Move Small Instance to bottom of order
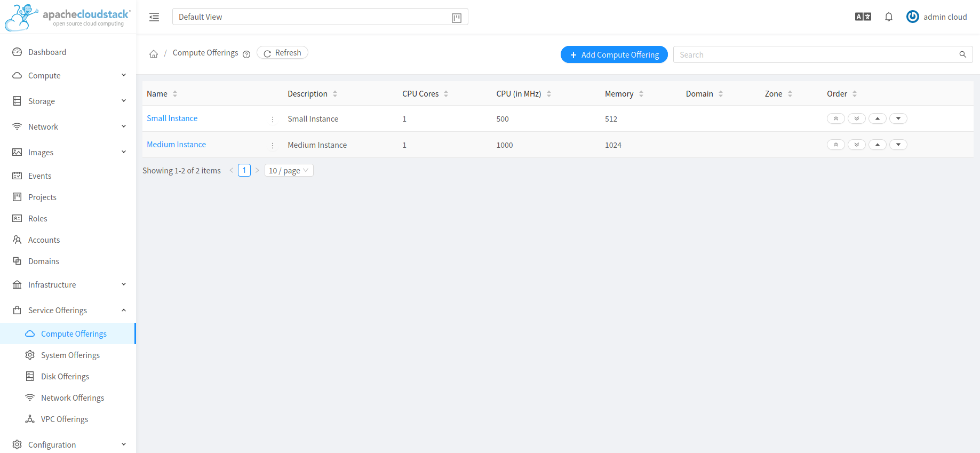Screen dimensions: 980x453 tap(856, 118)
